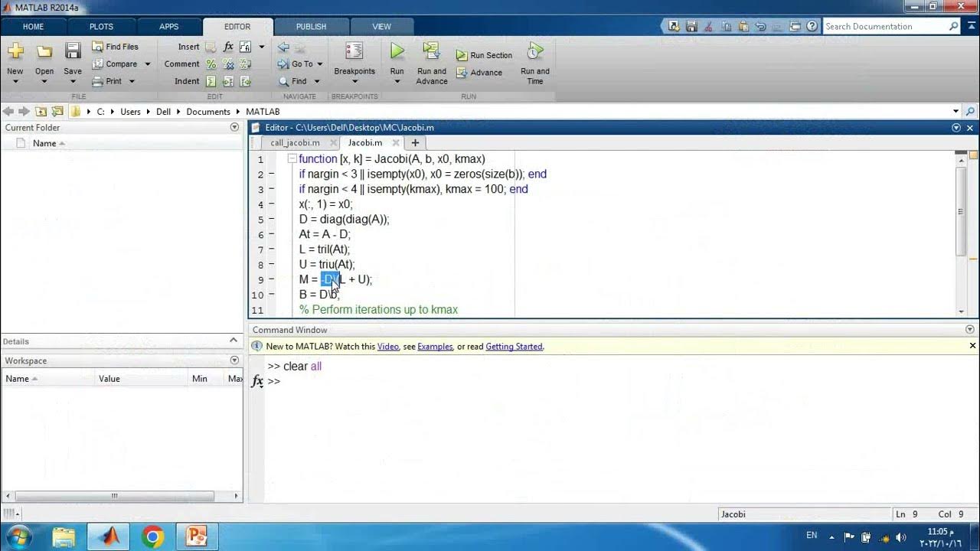Viewport: 980px width, 551px height.
Task: Click the wrap comments icon
Action: (x=245, y=64)
